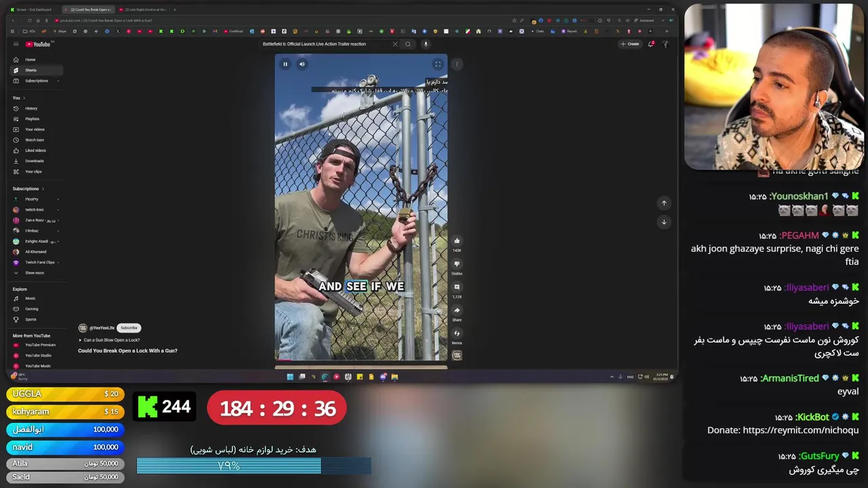Open Sports under Explore
868x488 pixels.
pyautogui.click(x=37, y=319)
